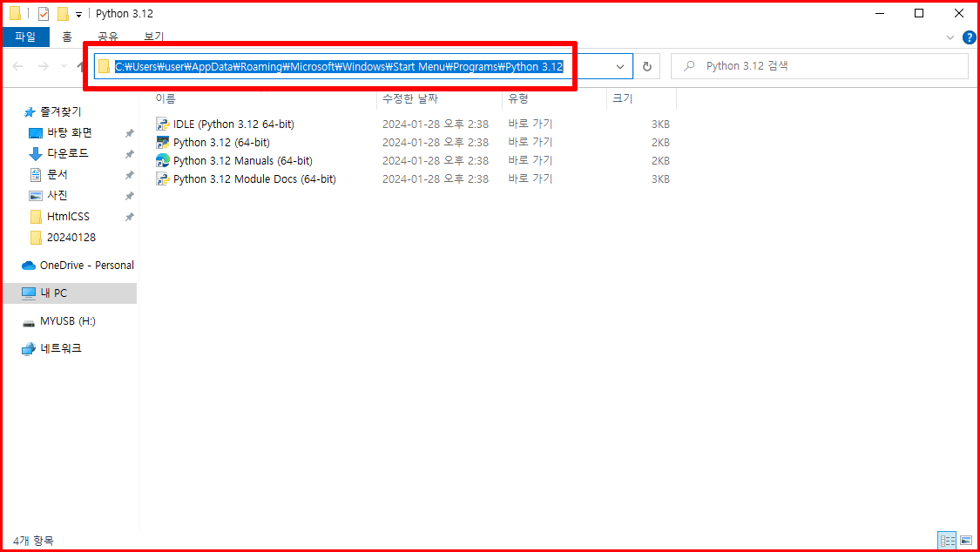The height and width of the screenshot is (552, 980).
Task: Switch to the 보기 ribbon tab
Action: [153, 37]
